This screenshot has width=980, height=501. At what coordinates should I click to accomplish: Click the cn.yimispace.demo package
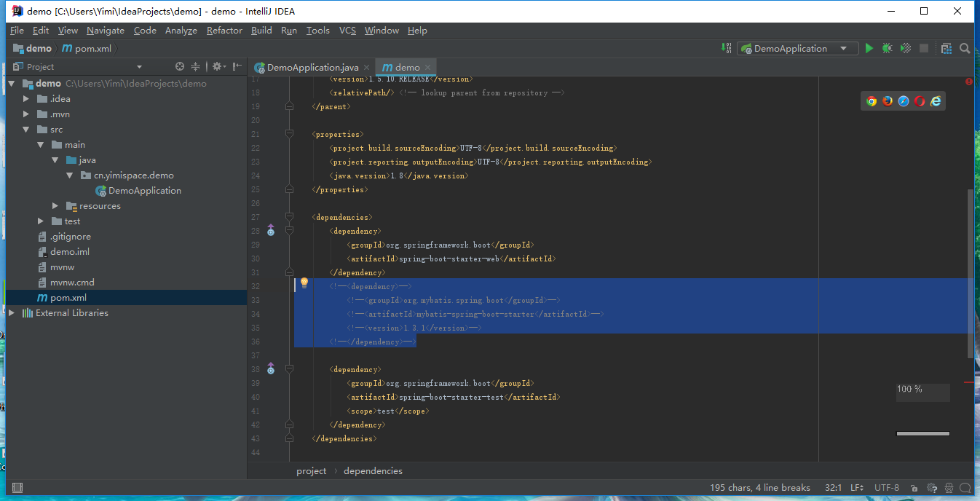[127, 175]
